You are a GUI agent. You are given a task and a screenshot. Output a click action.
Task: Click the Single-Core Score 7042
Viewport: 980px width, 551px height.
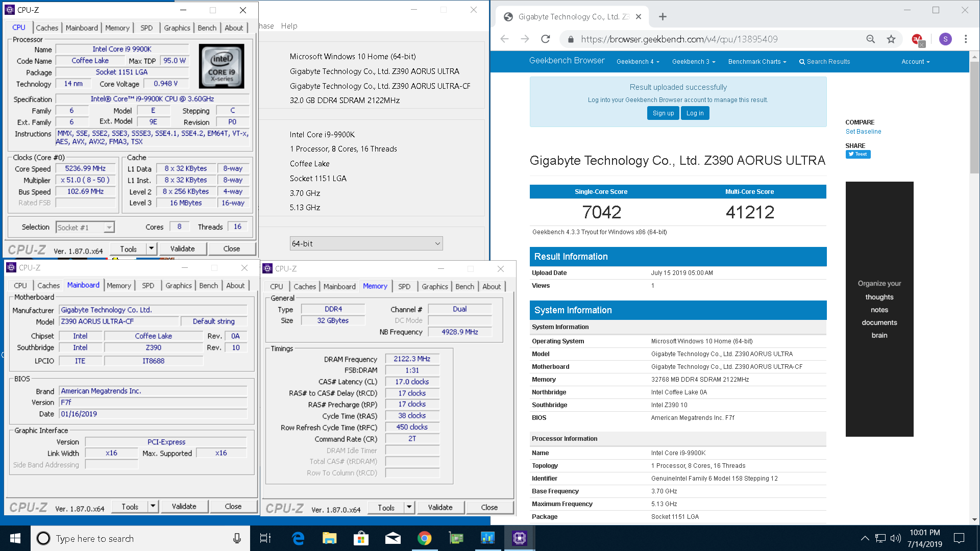(601, 212)
